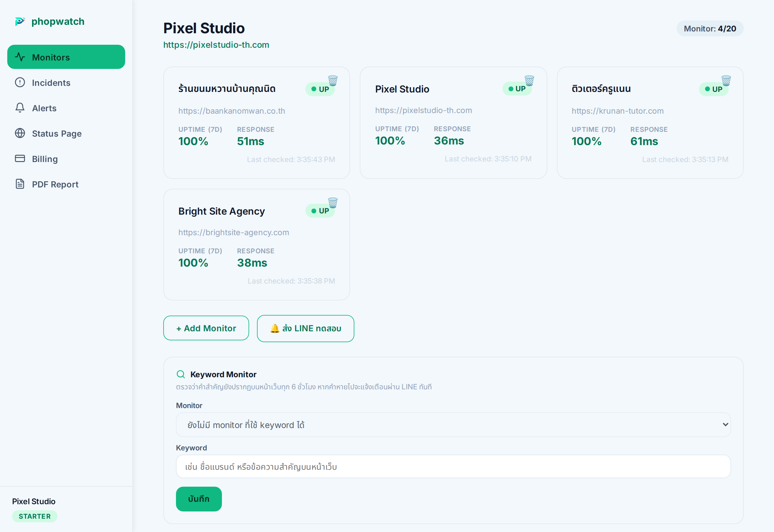Click the UP status badge on ร้านขนมหวานบ้านคุณนิด

click(320, 89)
